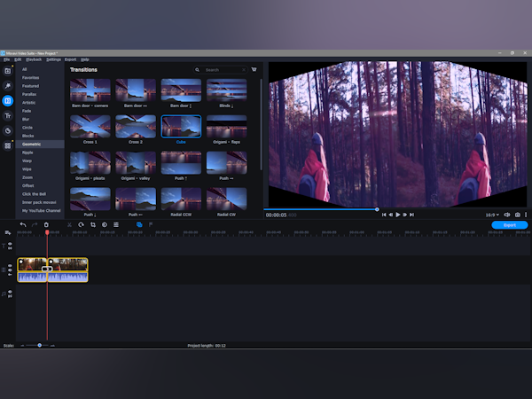Viewport: 532px width, 399px height.
Task: Toggle title track visibility eye
Action: [10, 244]
